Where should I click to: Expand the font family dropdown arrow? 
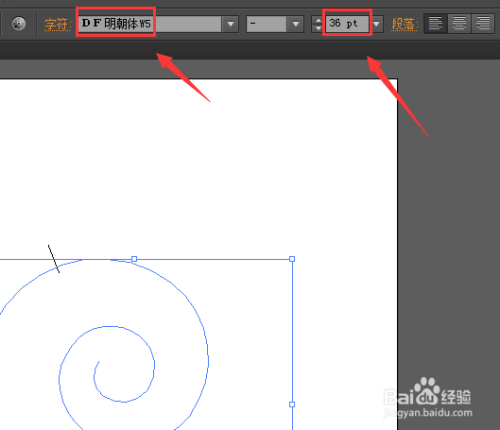point(230,24)
